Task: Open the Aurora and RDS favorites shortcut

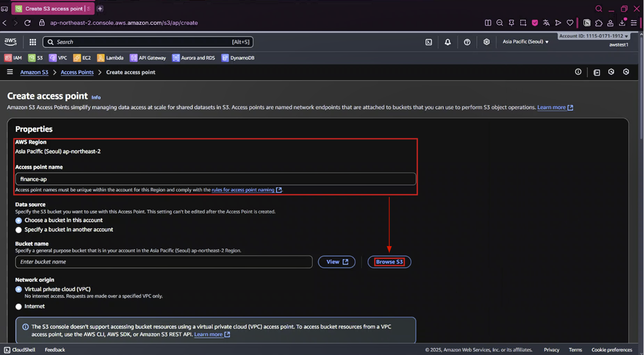Action: pyautogui.click(x=194, y=58)
